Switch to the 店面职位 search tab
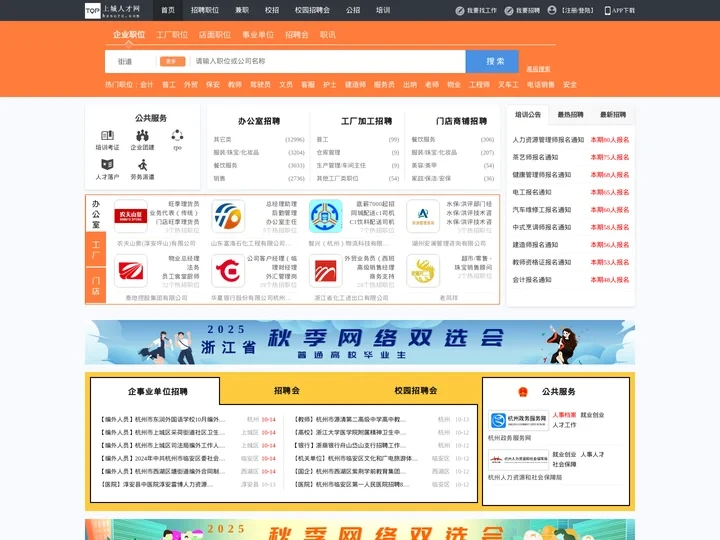Viewport: 720px width, 540px height. 215,34
